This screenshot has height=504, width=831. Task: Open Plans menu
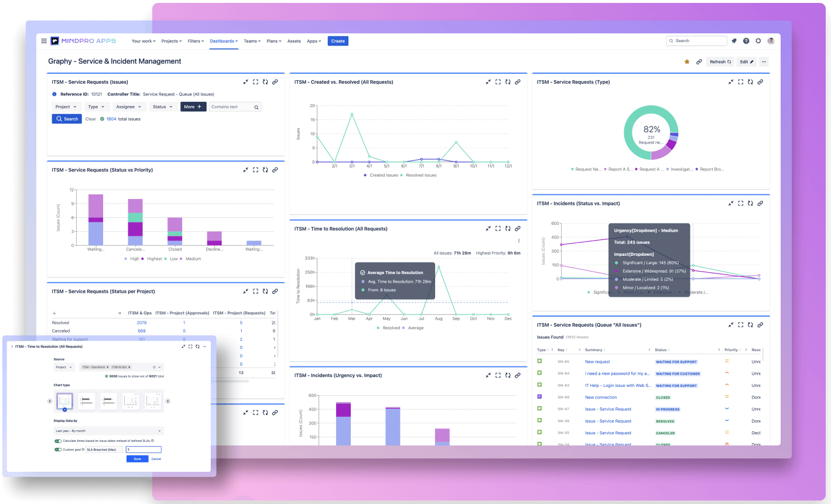(274, 41)
